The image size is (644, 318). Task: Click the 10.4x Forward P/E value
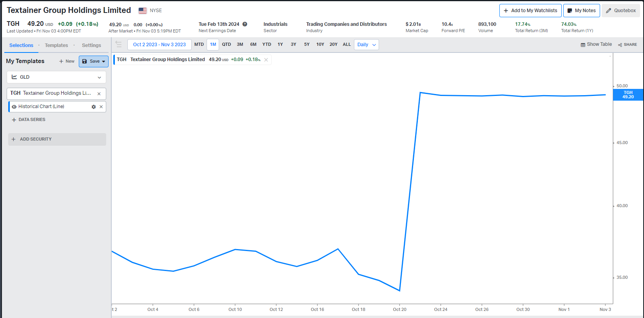[447, 24]
